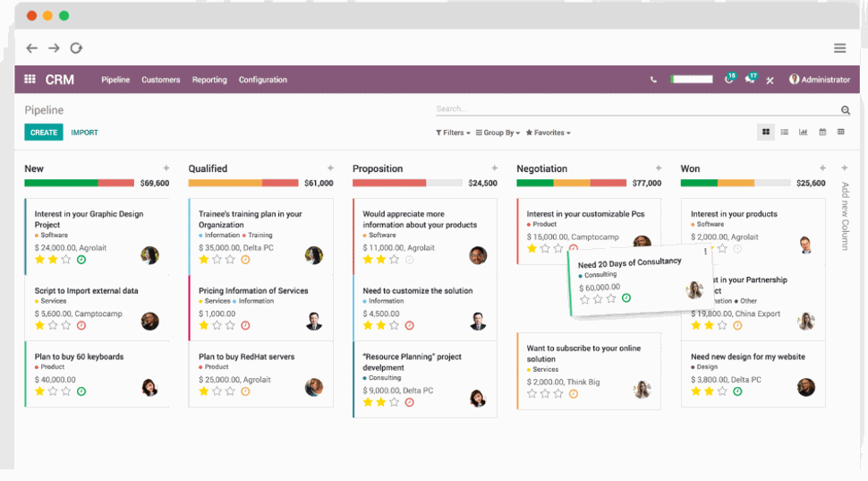
Task: Open the Configuration menu
Action: (262, 80)
